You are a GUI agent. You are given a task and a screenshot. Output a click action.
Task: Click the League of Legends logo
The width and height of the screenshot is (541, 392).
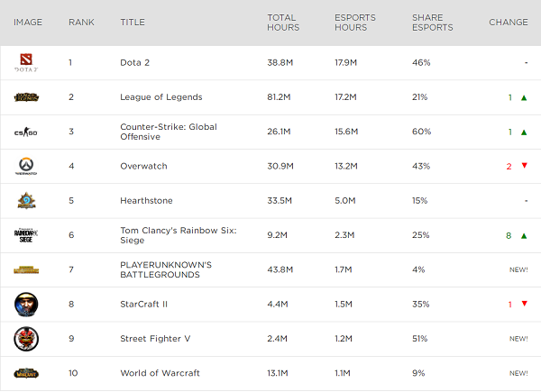[x=26, y=97]
